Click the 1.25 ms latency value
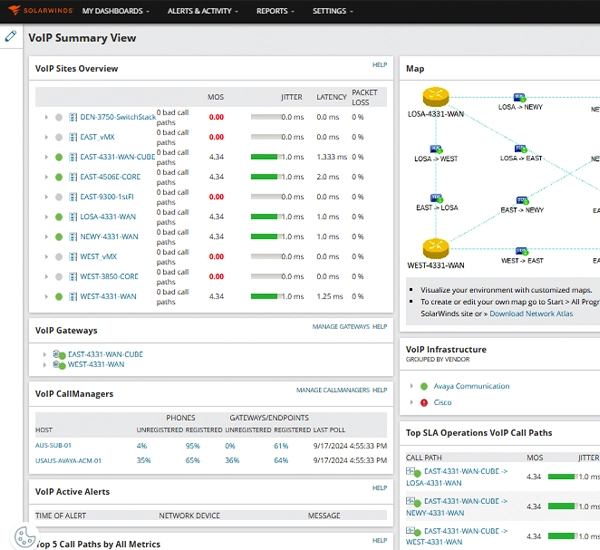The height and width of the screenshot is (550, 600). pyautogui.click(x=329, y=296)
